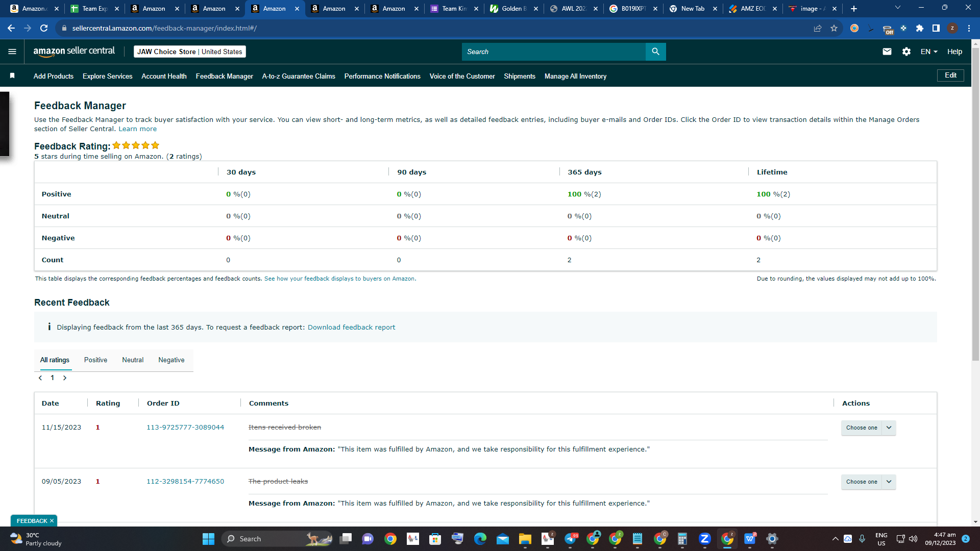Expand Choose one for order 112-3298154-7774650

point(868,482)
